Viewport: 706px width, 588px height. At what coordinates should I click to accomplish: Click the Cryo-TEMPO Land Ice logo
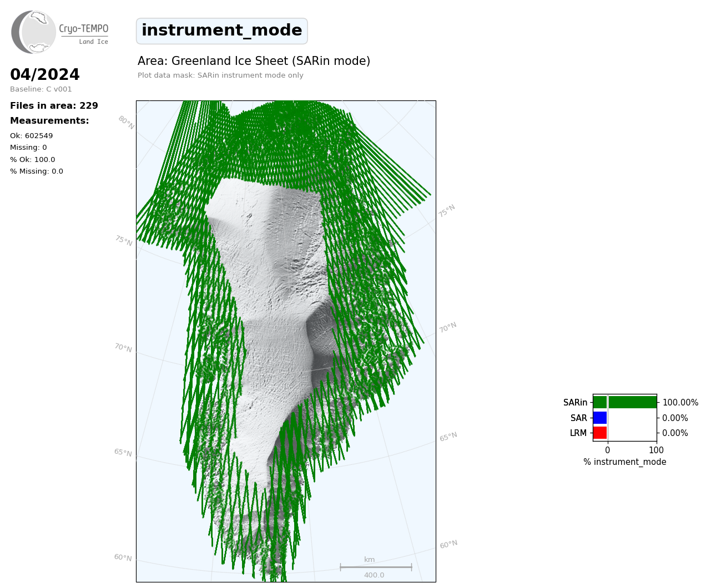click(x=60, y=32)
